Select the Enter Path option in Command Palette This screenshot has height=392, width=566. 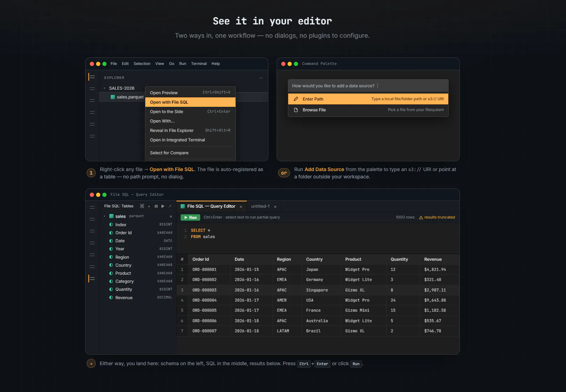[368, 99]
